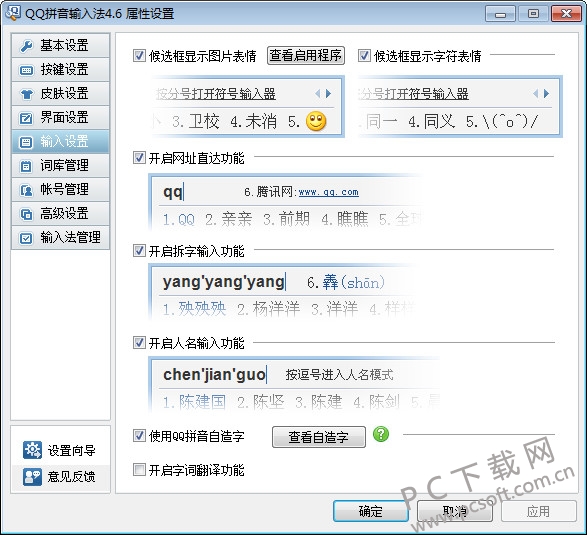
Task: Click the gear icon for 设置向导
Action: click(x=32, y=450)
